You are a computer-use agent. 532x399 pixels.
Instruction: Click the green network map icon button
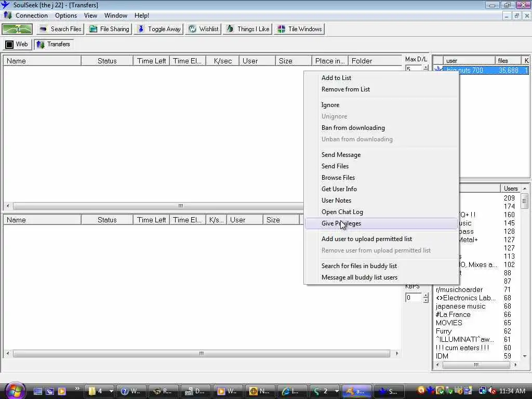(17, 29)
